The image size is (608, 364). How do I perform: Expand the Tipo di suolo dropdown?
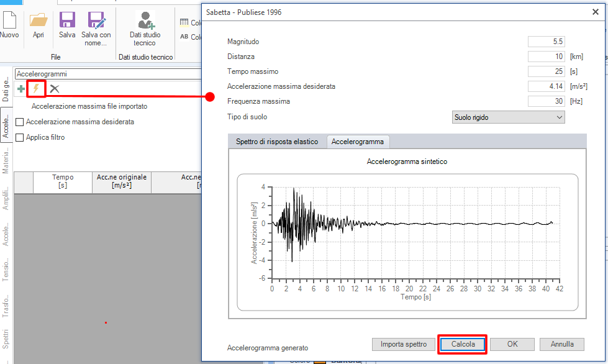(x=509, y=117)
